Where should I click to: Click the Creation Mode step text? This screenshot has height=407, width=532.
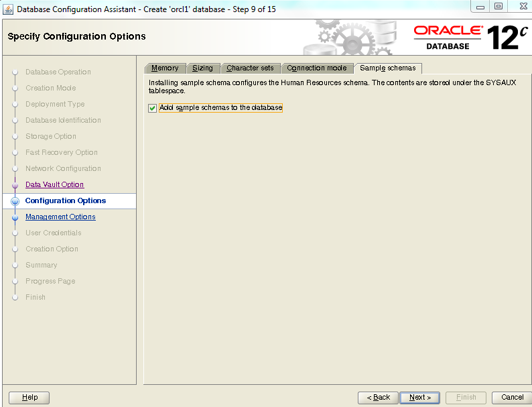50,88
